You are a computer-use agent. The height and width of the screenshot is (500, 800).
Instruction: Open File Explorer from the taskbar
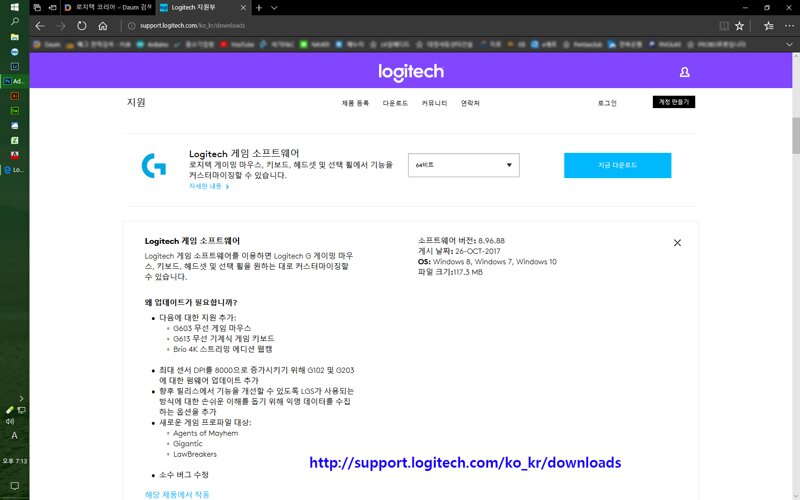coord(15,37)
